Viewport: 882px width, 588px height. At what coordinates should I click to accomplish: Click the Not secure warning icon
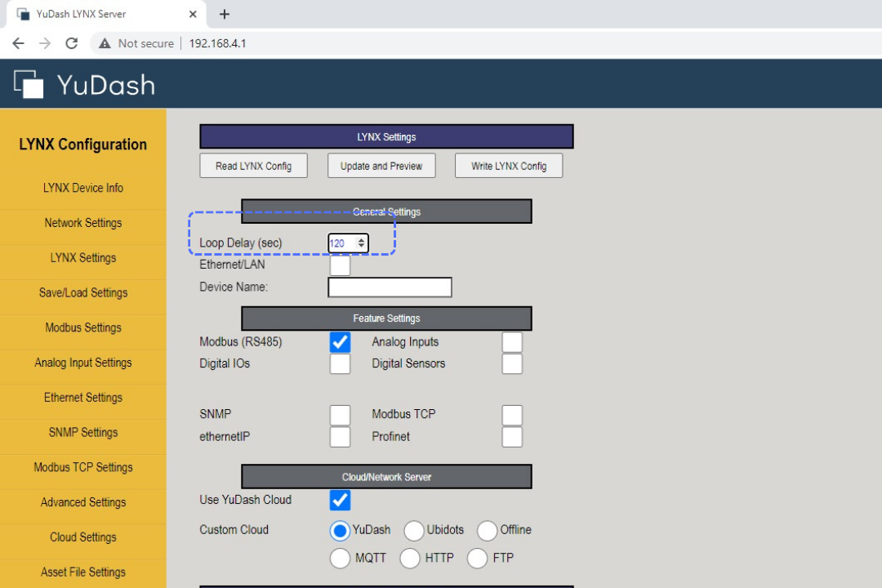point(105,43)
